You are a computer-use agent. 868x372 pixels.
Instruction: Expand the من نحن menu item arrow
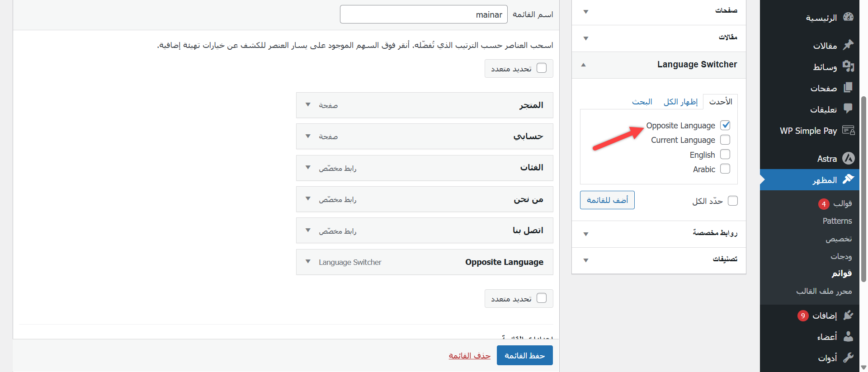click(308, 199)
